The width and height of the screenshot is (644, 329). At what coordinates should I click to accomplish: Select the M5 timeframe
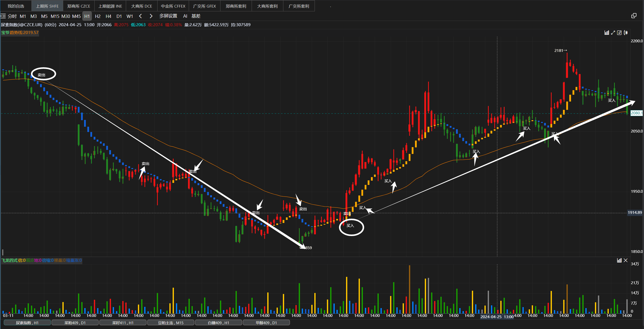pyautogui.click(x=44, y=16)
